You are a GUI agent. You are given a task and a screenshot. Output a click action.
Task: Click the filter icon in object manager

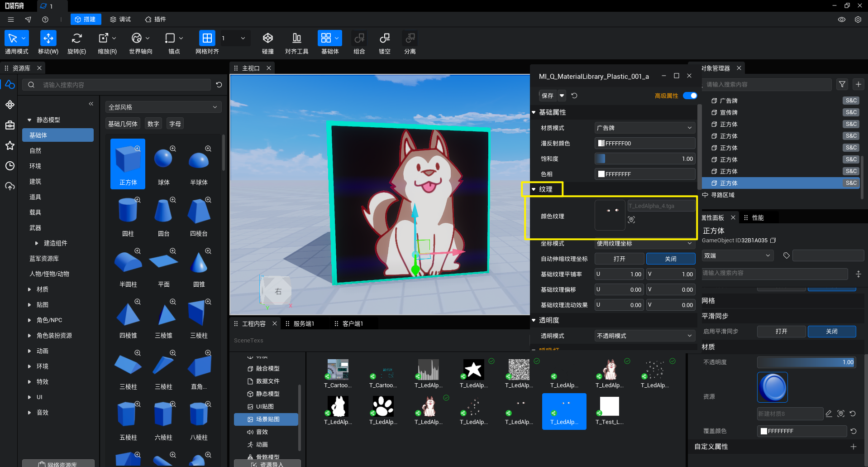pyautogui.click(x=842, y=84)
